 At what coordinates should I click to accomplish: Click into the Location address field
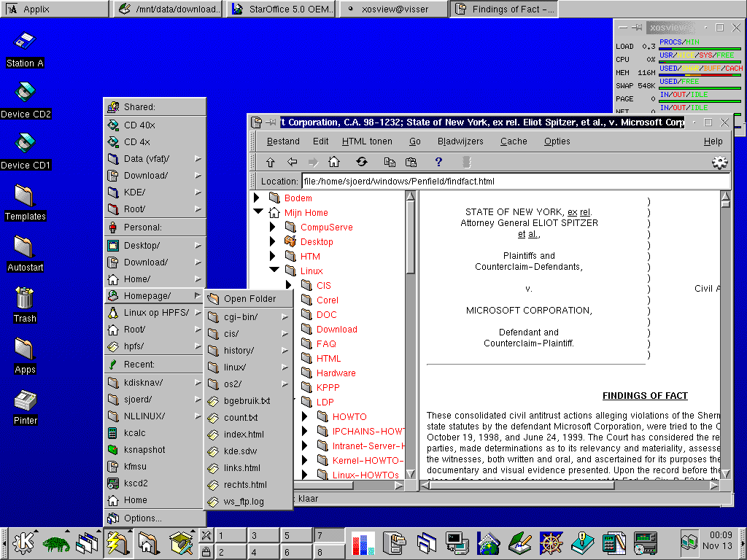pos(516,182)
